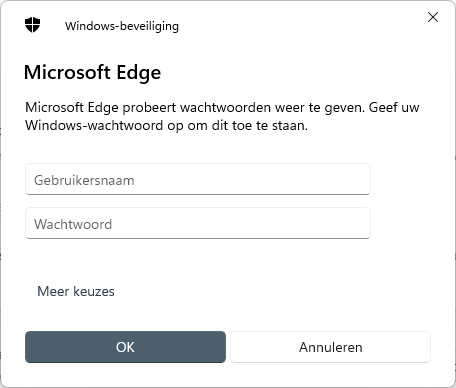Click the word 'probeert' in the description
456x388 pixels.
149,108
